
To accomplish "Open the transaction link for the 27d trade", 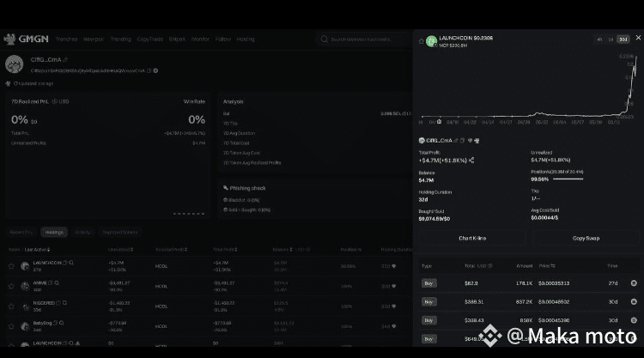I will click(x=634, y=283).
